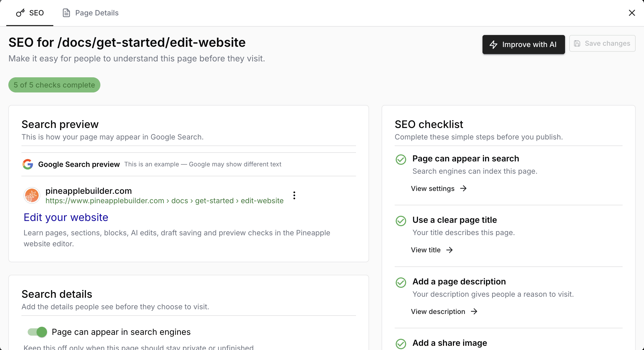644x350 pixels.
Task: Toggle Page can appear in search engines switch
Action: click(x=37, y=332)
